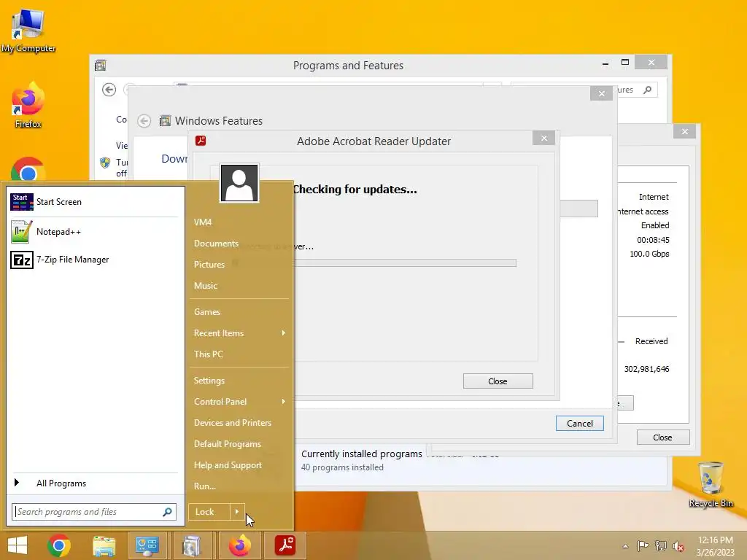
Task: Show hidden tray icons arrow
Action: (625, 546)
